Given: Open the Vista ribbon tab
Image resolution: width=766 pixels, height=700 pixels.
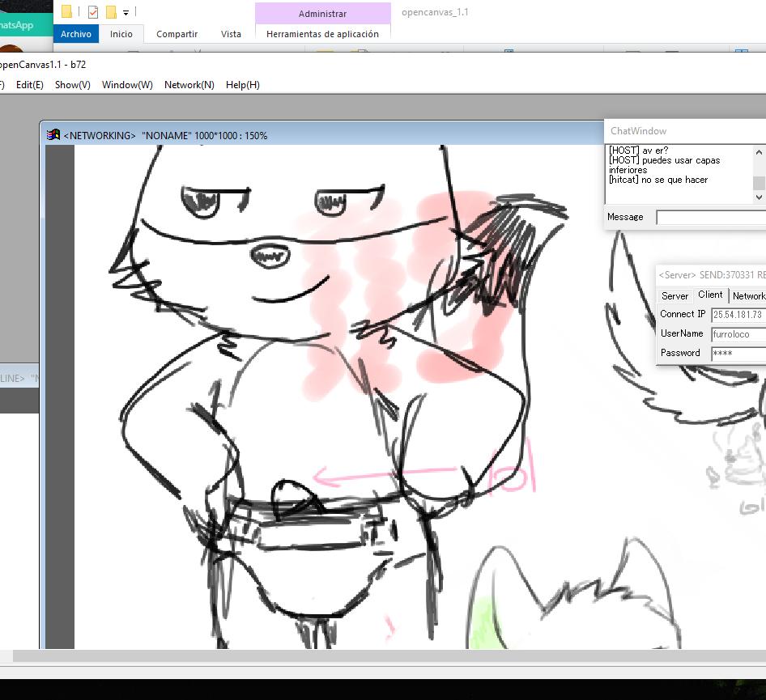Looking at the screenshot, I should point(231,34).
